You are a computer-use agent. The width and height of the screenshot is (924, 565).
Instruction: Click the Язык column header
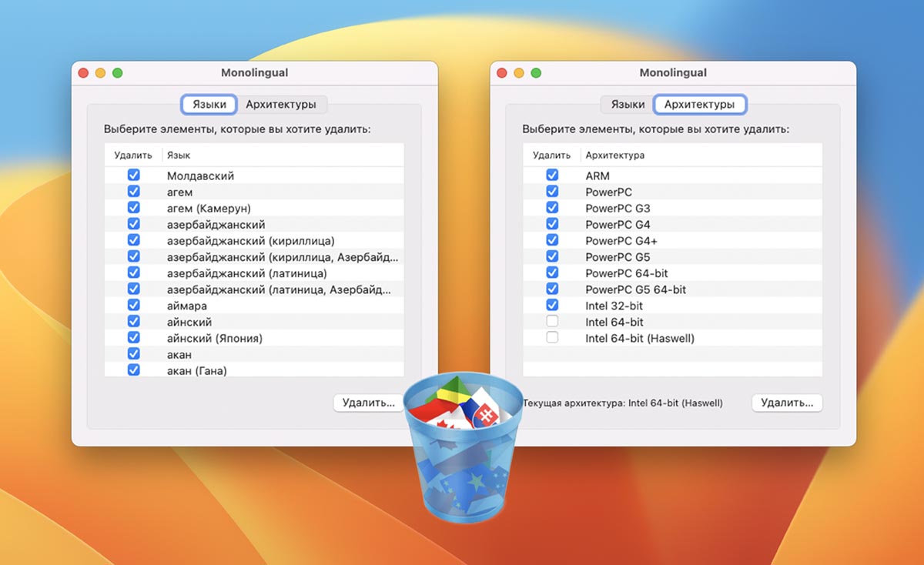[179, 155]
